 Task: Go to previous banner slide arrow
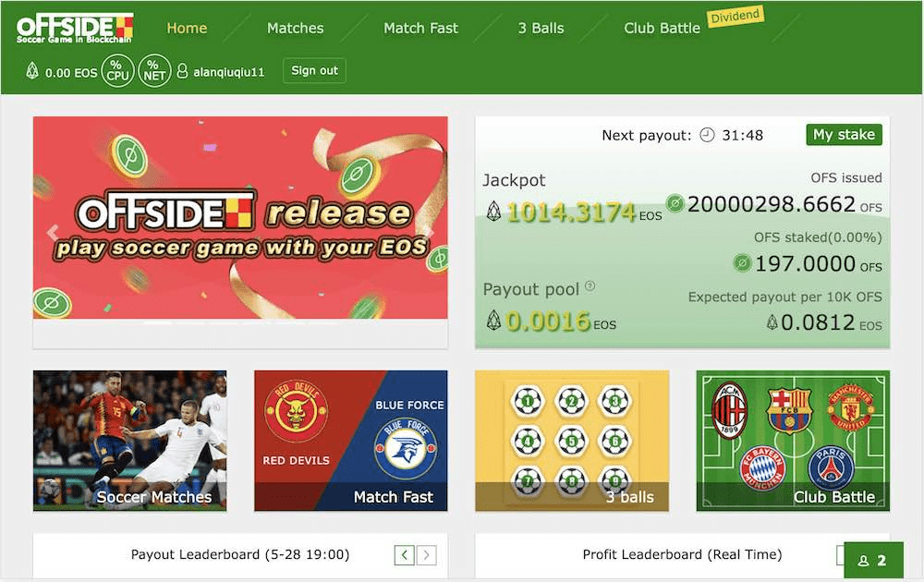point(53,233)
